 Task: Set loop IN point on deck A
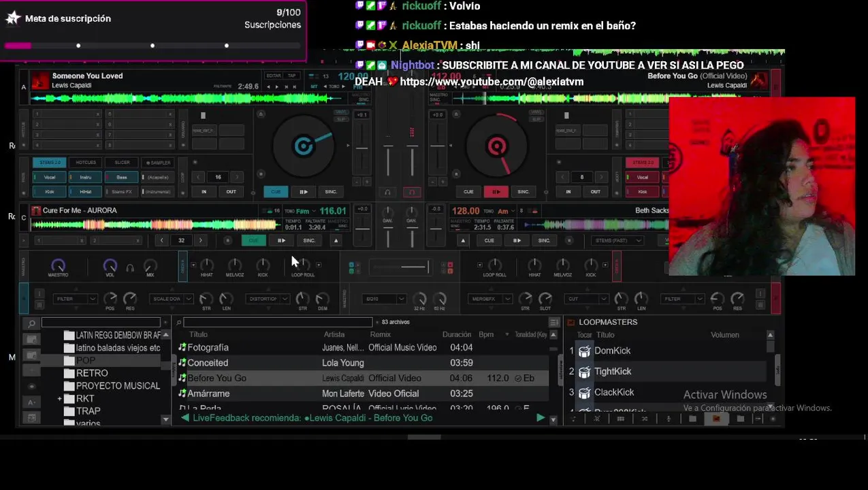(204, 191)
